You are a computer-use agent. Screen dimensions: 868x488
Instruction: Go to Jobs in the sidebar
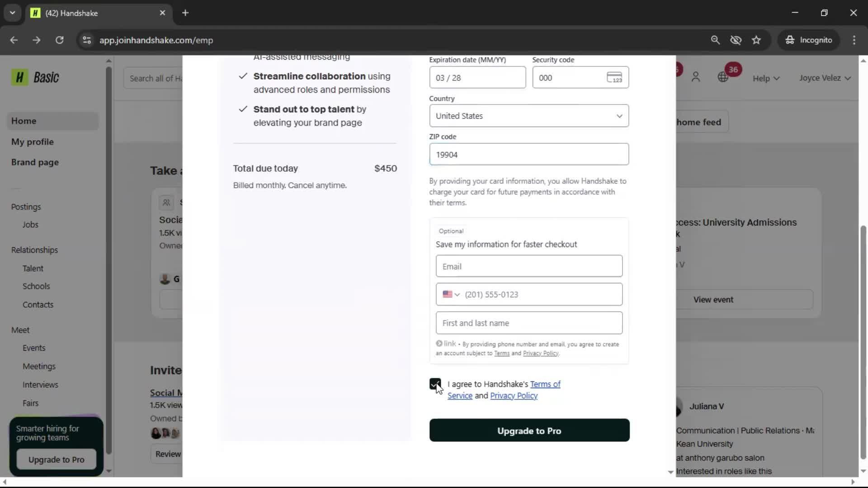pos(30,225)
